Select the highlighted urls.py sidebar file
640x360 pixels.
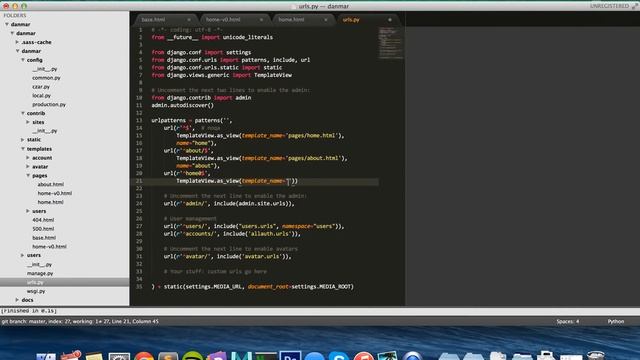pyautogui.click(x=64, y=282)
